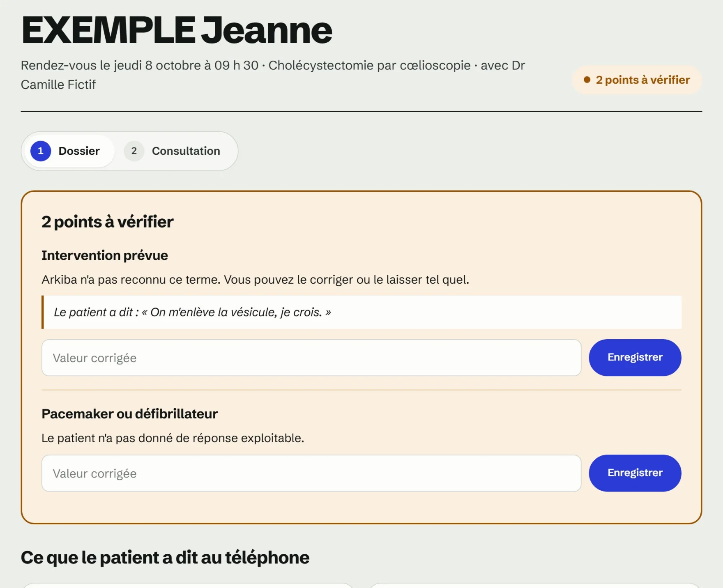Click 'Arkiba n'a pas reconnu ce terme' message

[255, 280]
